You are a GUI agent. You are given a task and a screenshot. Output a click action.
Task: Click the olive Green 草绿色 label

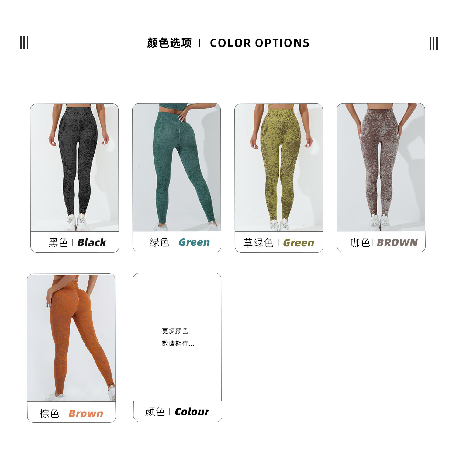click(278, 243)
